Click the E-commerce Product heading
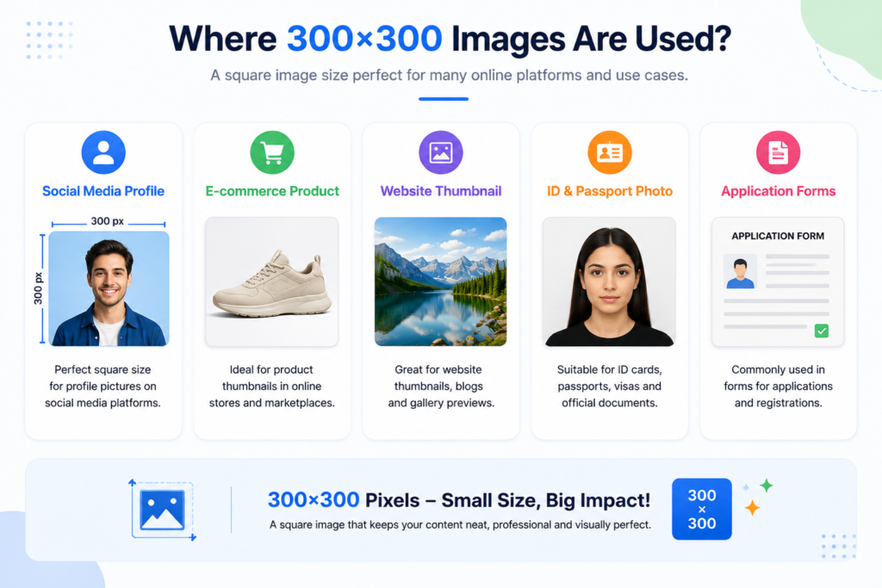The width and height of the screenshot is (882, 588). 272,191
